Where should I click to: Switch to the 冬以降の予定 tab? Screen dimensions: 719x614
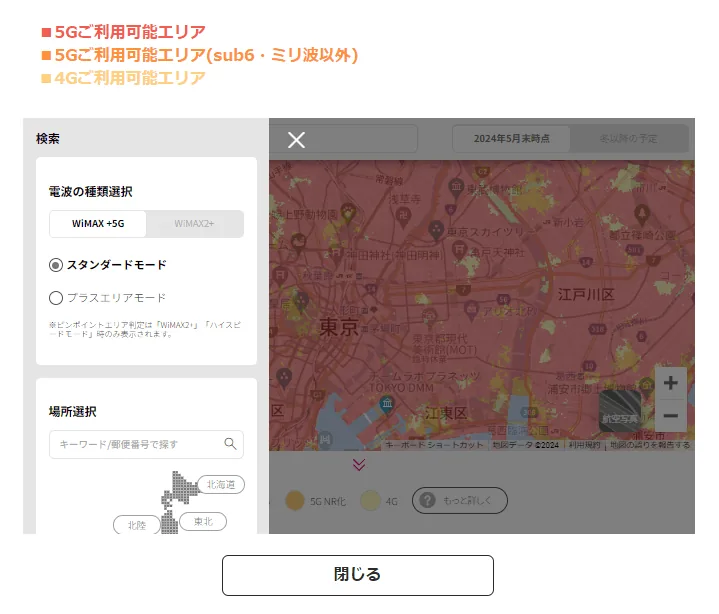click(629, 138)
